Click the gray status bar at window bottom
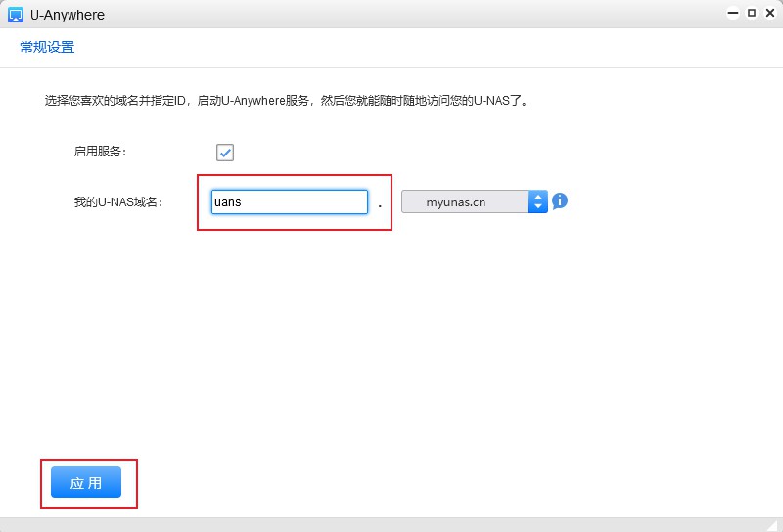Screen dimensions: 783x532 tap(391, 525)
